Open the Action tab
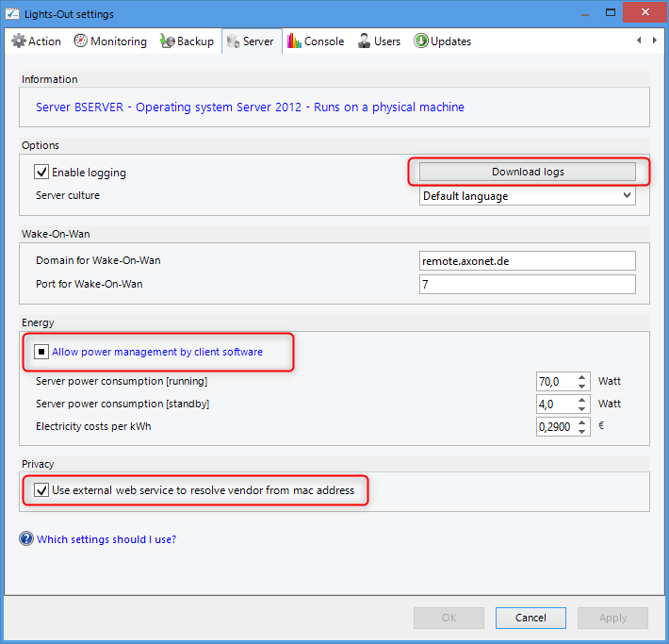This screenshot has width=669, height=644. tap(36, 41)
